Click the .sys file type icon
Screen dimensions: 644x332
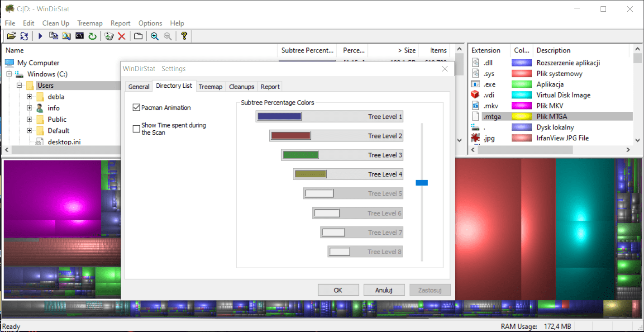point(475,74)
